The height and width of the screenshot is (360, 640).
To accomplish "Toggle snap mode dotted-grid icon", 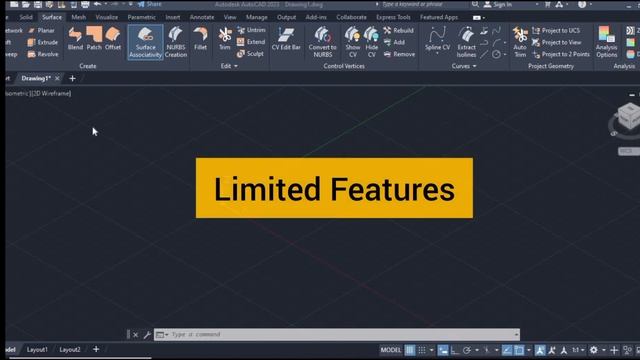I will (422, 350).
